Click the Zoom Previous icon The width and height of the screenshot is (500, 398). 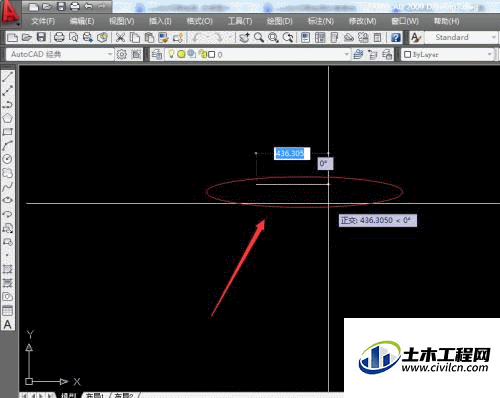(288, 37)
